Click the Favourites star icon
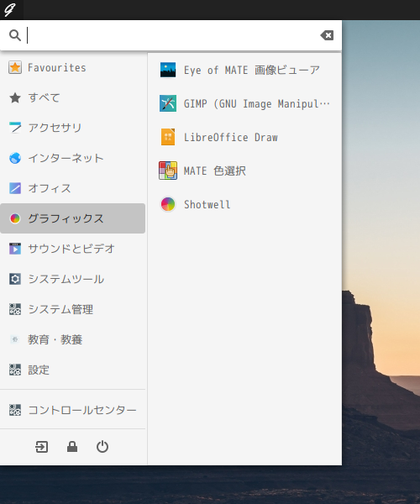Image resolution: width=420 pixels, height=504 pixels. pos(15,67)
